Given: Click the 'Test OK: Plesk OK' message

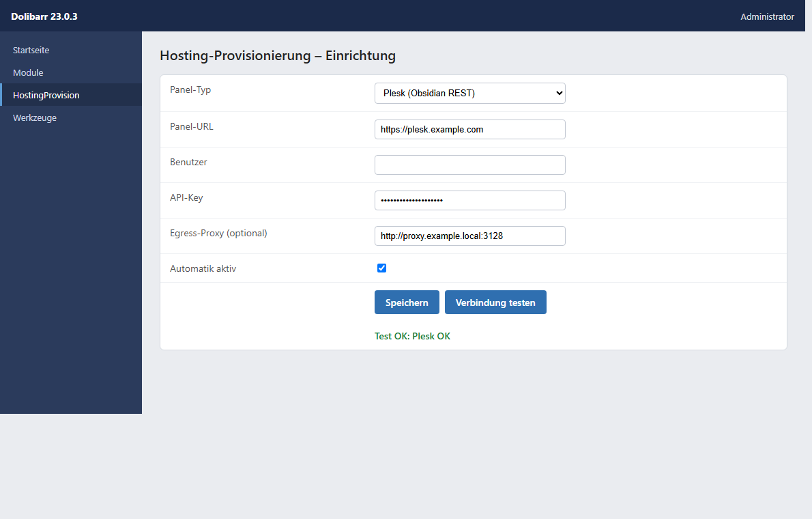Looking at the screenshot, I should click(412, 336).
